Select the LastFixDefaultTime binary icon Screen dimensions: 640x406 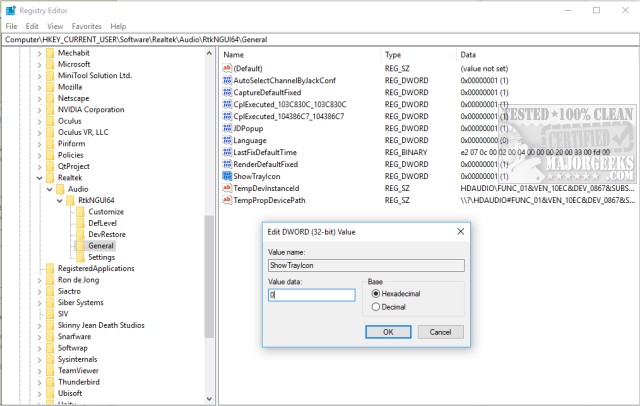[227, 152]
